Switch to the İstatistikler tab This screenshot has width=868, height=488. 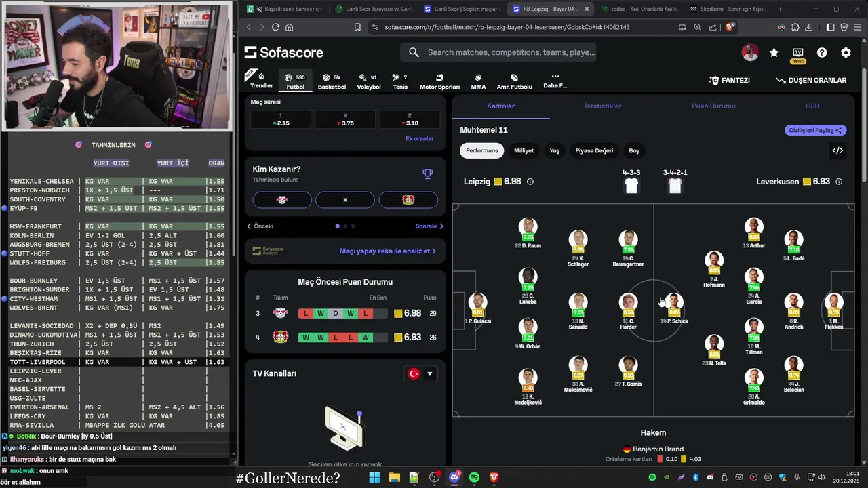(603, 106)
